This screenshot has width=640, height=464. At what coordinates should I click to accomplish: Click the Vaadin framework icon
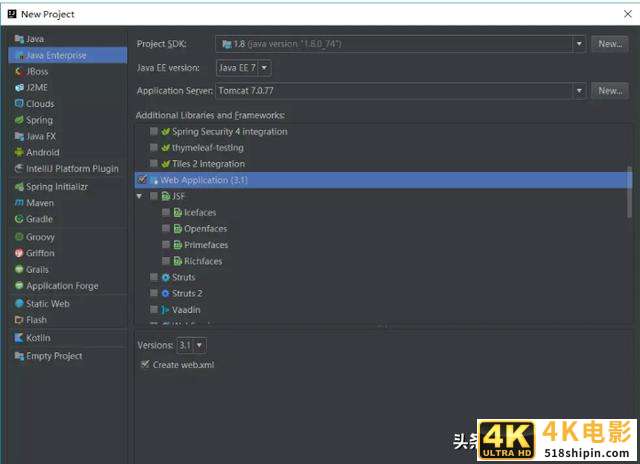tap(165, 310)
